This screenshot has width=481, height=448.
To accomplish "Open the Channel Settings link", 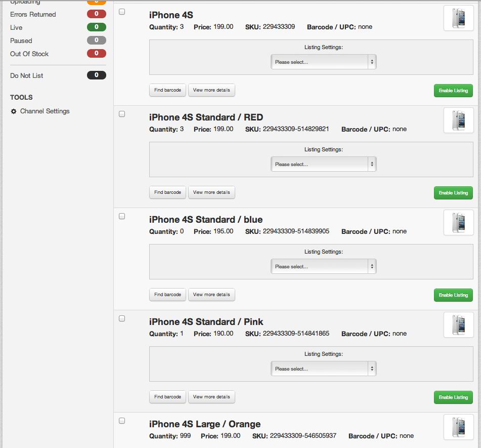I will (x=45, y=111).
